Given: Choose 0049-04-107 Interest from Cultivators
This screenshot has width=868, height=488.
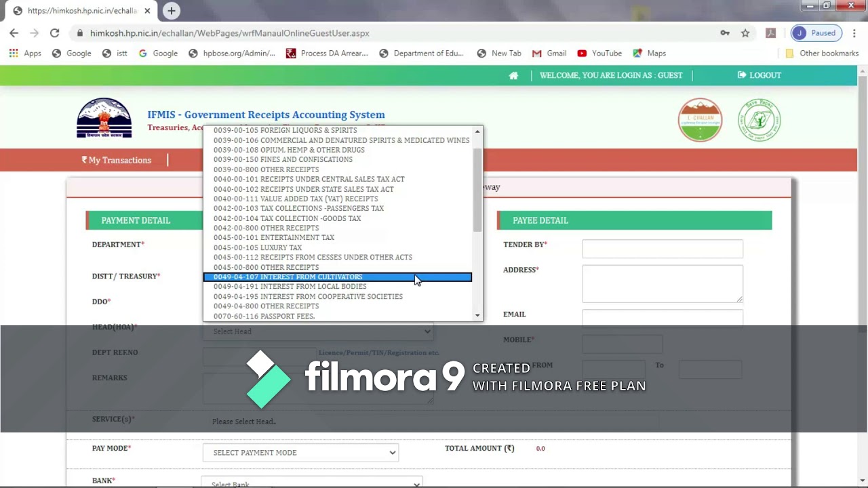Looking at the screenshot, I should coord(338,277).
